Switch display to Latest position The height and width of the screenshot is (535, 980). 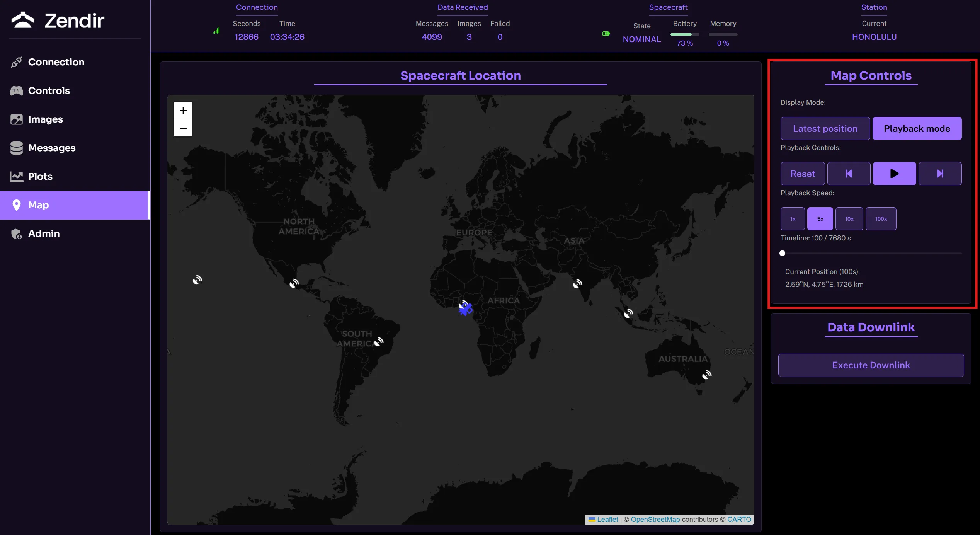pyautogui.click(x=825, y=128)
